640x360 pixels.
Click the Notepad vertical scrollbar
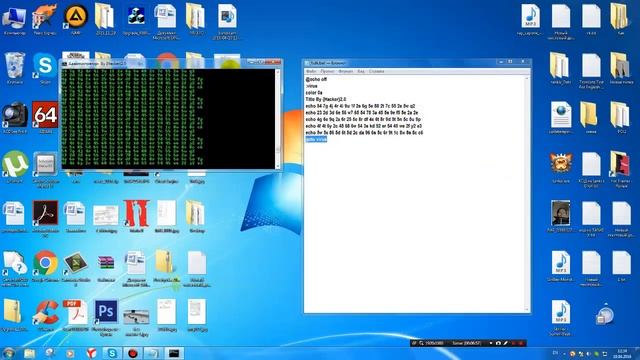point(527,194)
